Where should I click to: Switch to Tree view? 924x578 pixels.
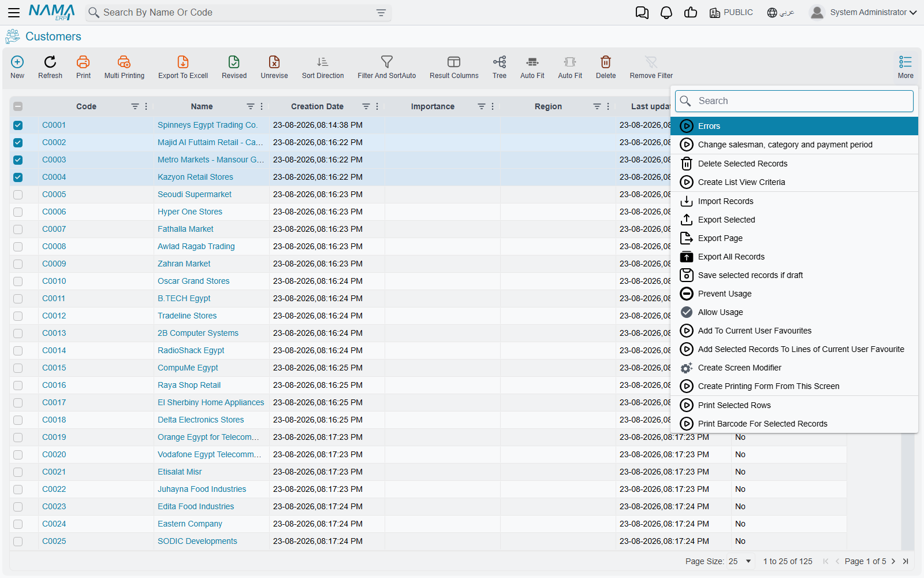point(500,68)
